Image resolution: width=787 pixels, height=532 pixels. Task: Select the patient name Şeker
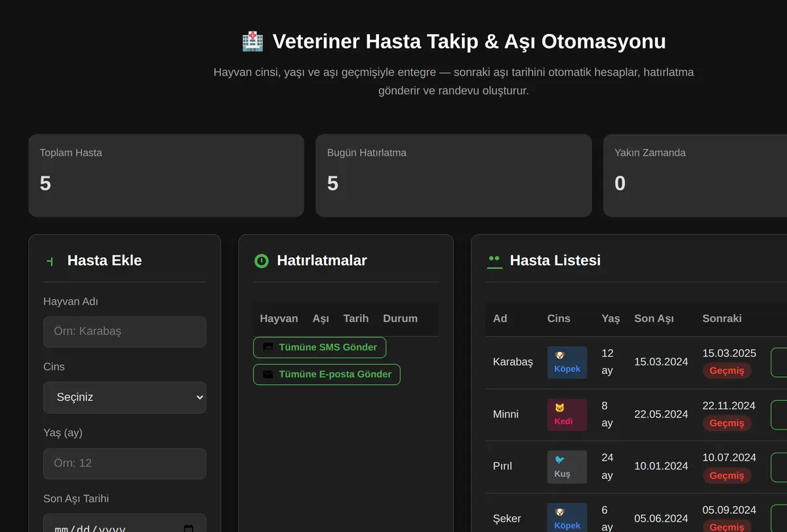(507, 519)
